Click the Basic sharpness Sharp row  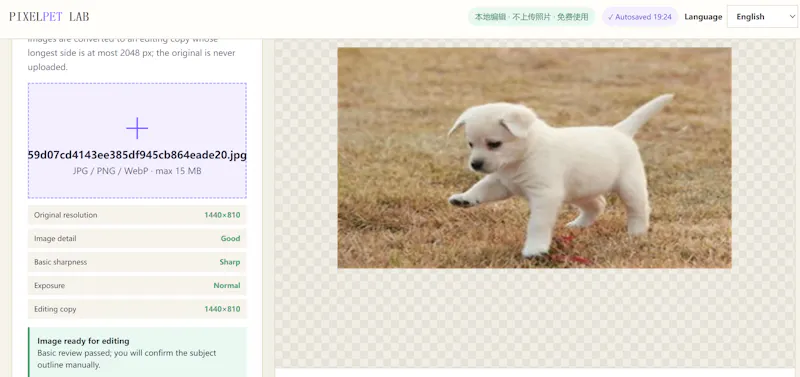pos(137,262)
